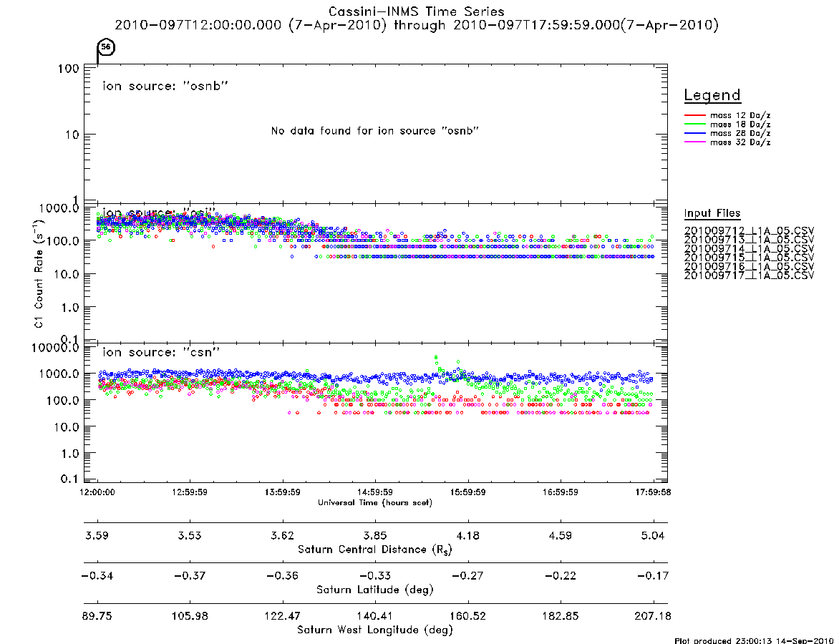Click the 'mass 12 Da/z' legend text
The image size is (834, 644).
pos(740,115)
